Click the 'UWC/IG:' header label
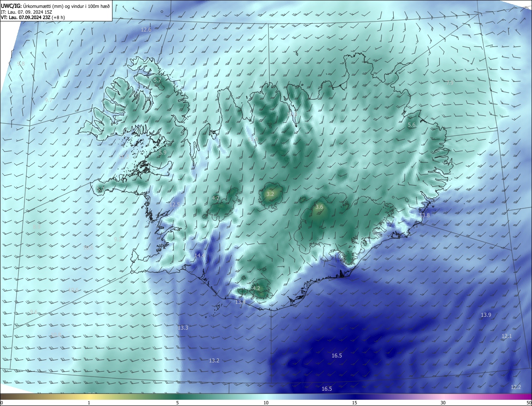Viewport: 532px width, 406px height. pyautogui.click(x=12, y=6)
